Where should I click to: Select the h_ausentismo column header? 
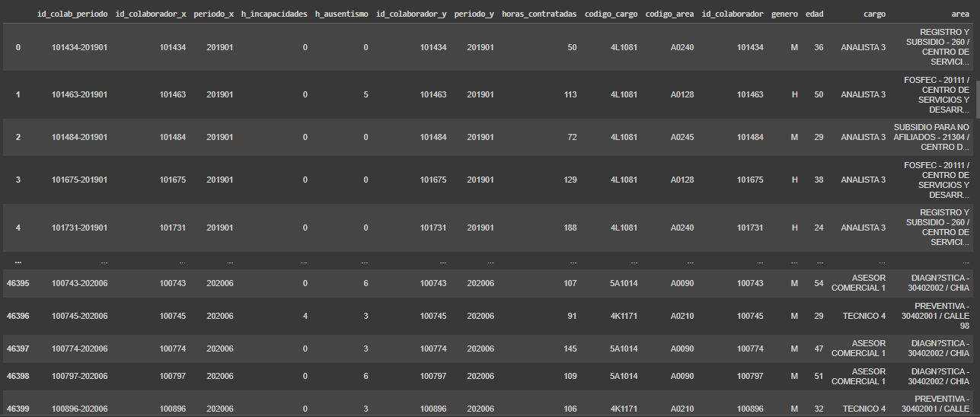point(342,14)
